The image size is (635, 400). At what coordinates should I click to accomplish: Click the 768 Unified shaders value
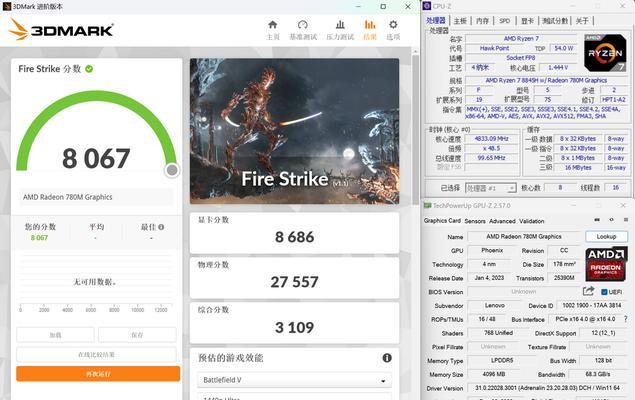click(499, 333)
